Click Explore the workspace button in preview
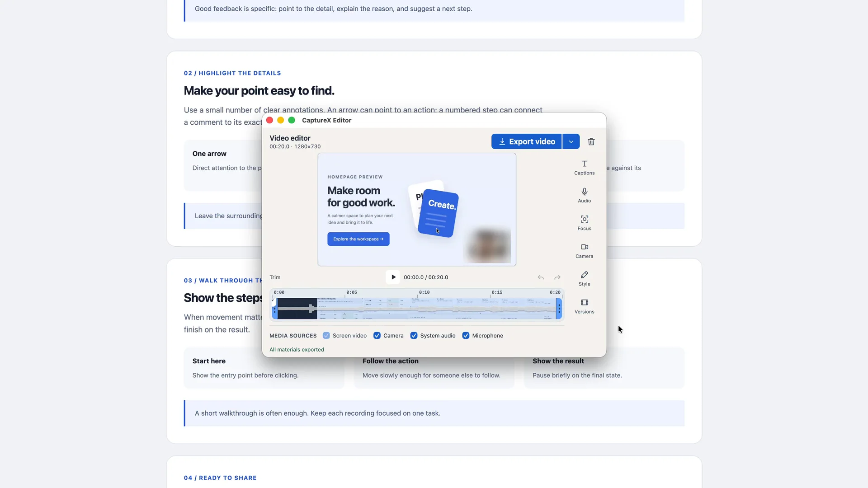The height and width of the screenshot is (488, 868). pos(359,239)
